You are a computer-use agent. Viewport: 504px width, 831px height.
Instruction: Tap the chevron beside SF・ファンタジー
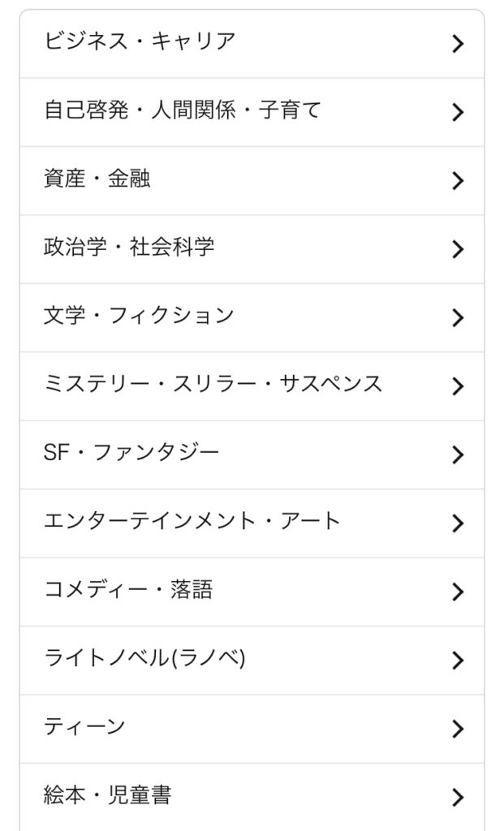[x=458, y=454]
